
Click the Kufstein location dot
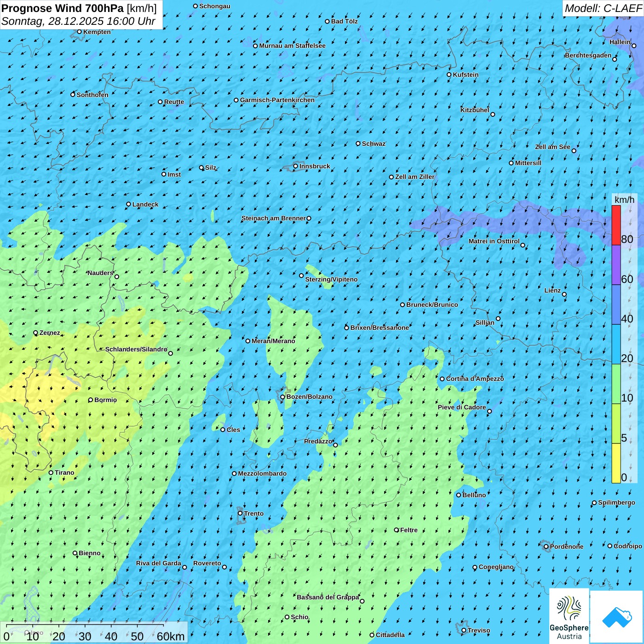(449, 75)
